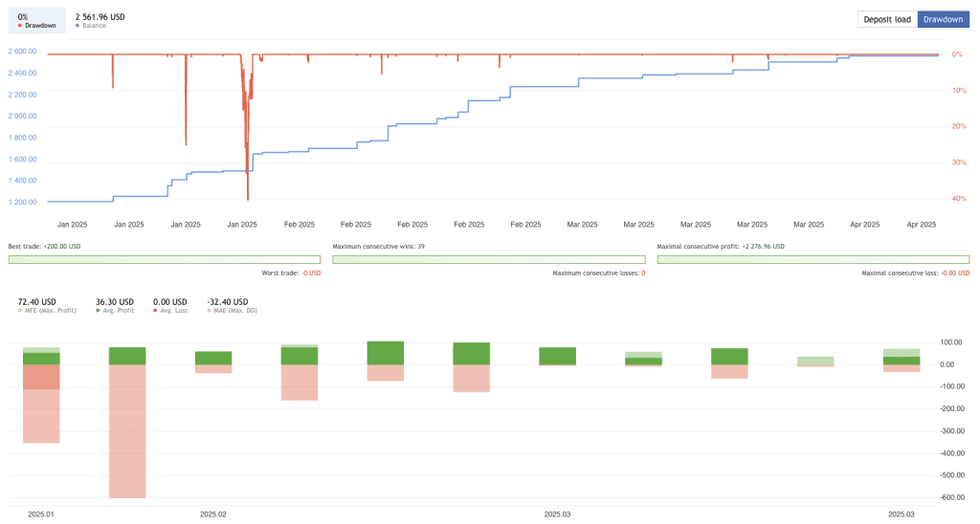Click the 2 600.00 balance axis label
The image size is (980, 524).
22,52
